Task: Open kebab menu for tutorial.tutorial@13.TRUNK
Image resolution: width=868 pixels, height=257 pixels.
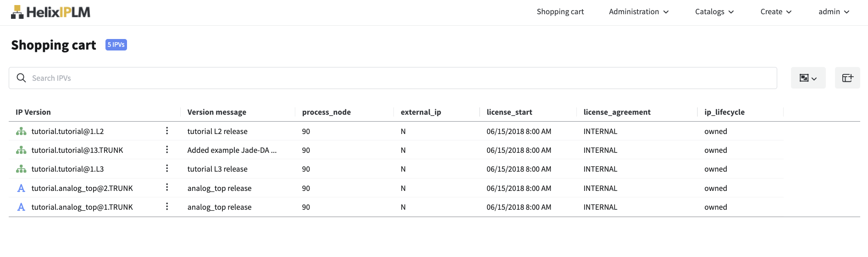Action: pos(167,150)
